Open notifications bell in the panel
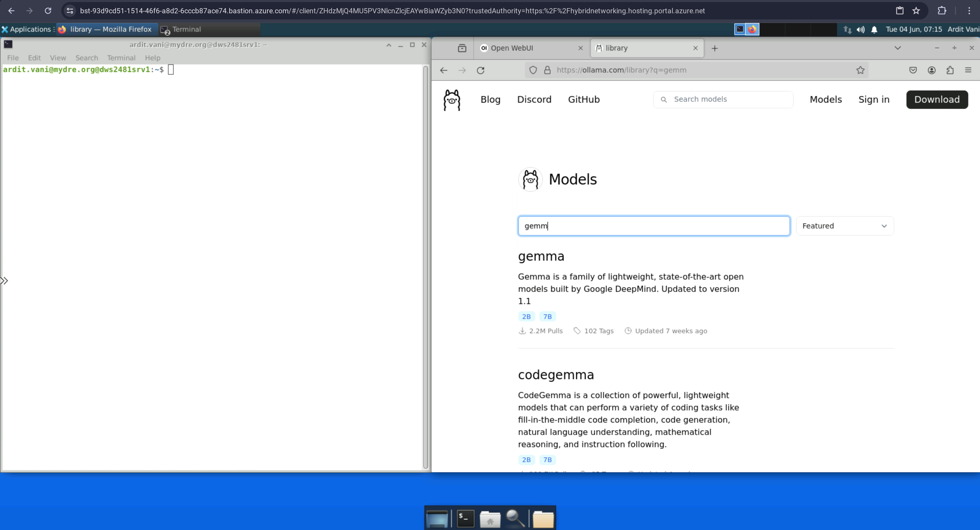 pos(874,29)
